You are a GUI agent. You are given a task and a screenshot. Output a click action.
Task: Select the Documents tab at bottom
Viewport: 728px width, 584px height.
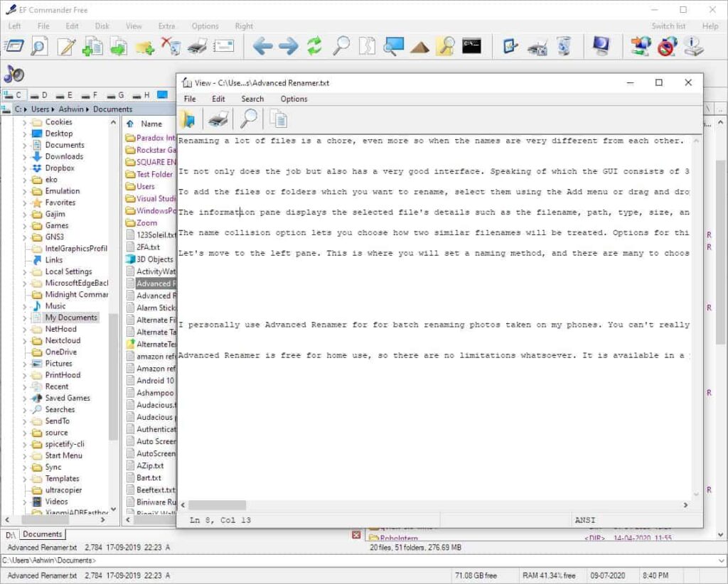tap(42, 534)
